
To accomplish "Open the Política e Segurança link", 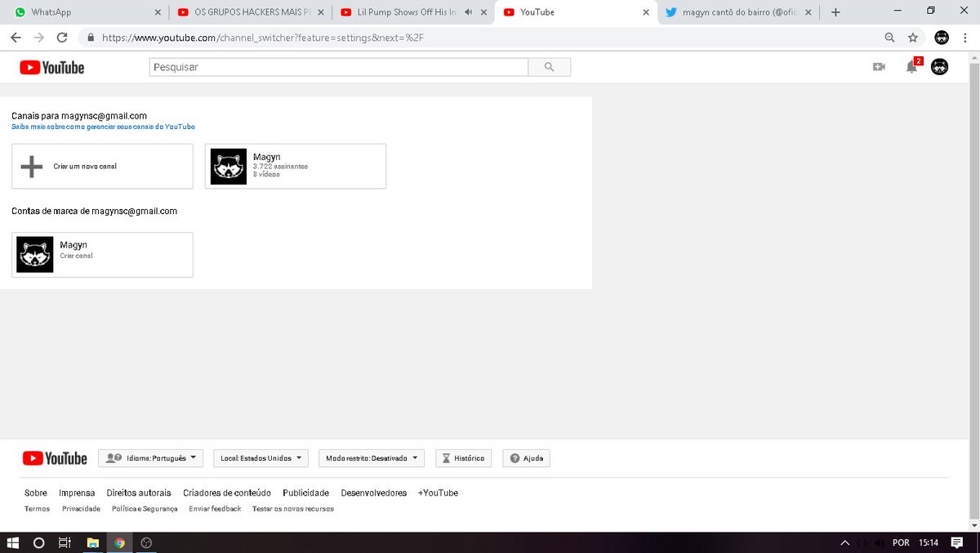I will coord(145,509).
